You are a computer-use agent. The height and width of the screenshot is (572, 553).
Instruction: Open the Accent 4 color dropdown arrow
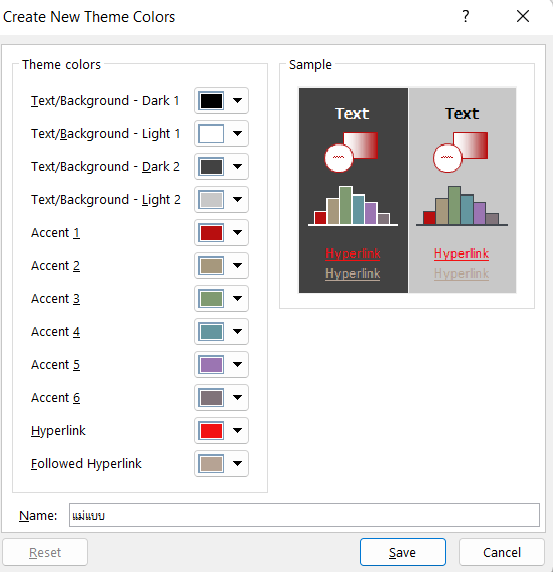click(x=237, y=332)
